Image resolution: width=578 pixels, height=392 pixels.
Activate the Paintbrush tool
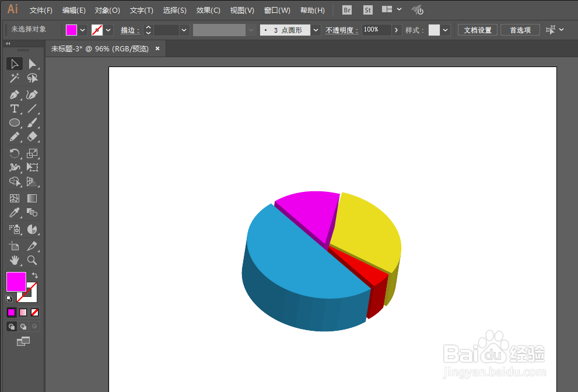point(32,123)
